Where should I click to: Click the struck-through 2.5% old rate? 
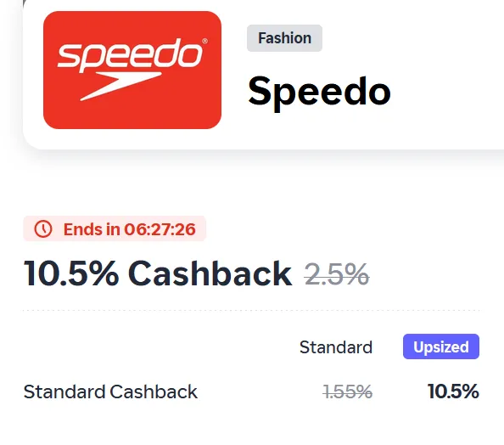point(337,274)
